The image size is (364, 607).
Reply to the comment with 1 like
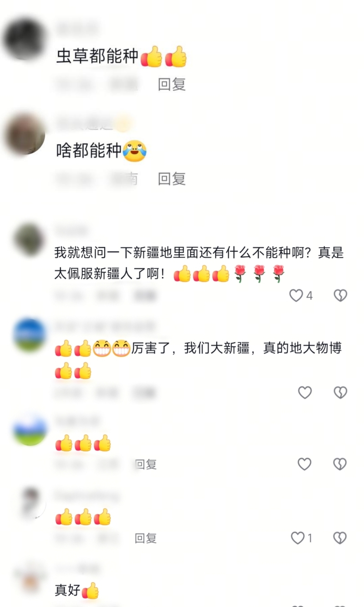point(146,538)
